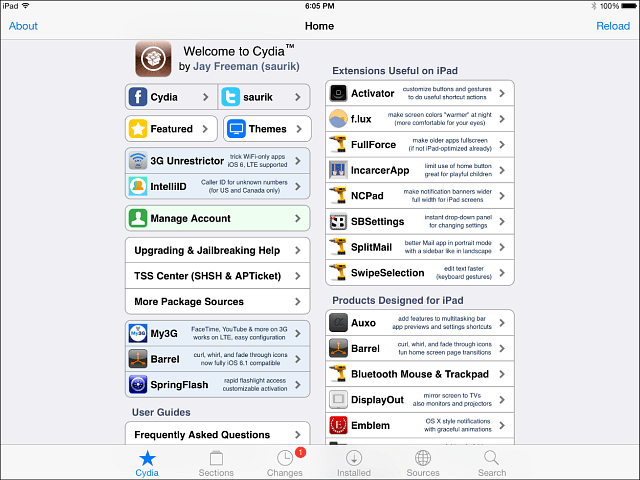Tap the chevron on the Activator row

502,93
